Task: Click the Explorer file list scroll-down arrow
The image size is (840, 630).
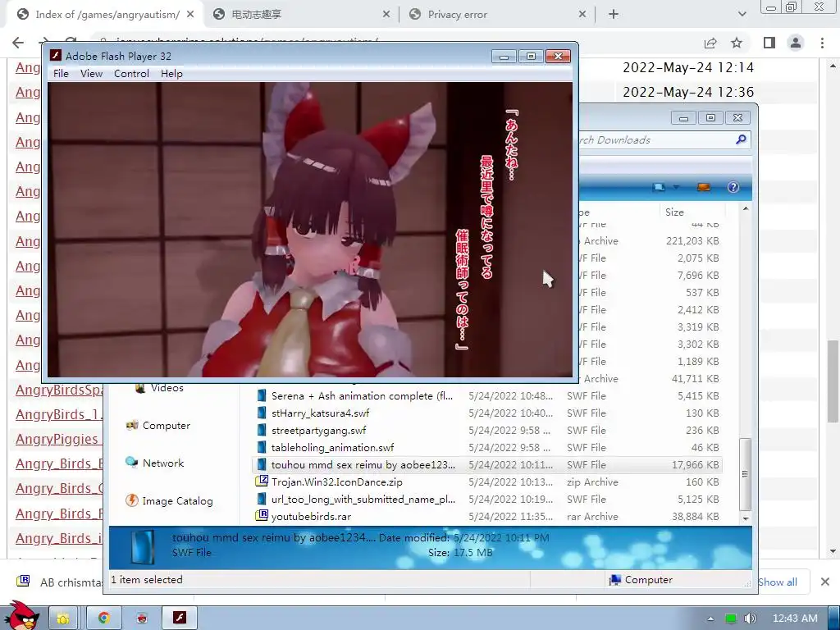Action: pos(745,518)
